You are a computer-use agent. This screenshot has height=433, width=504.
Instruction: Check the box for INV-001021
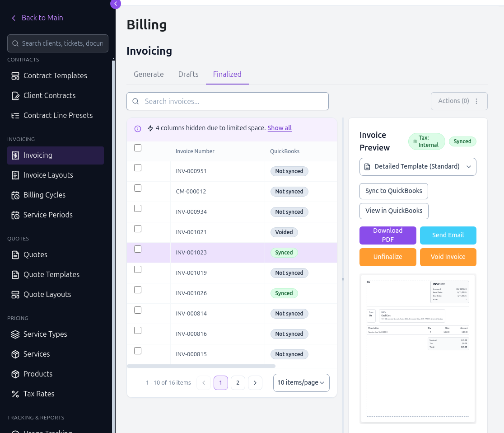138,228
